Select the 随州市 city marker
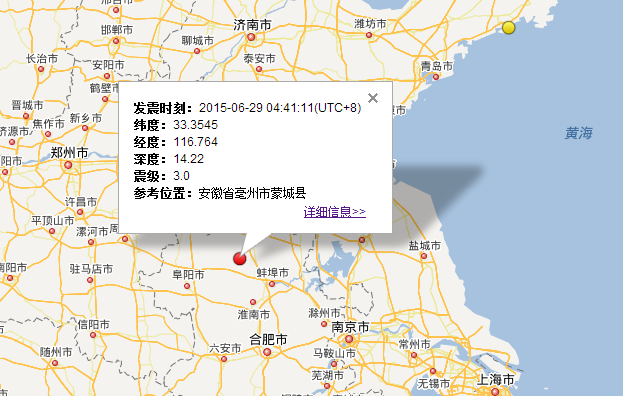This screenshot has height=396, width=623. (x=55, y=363)
